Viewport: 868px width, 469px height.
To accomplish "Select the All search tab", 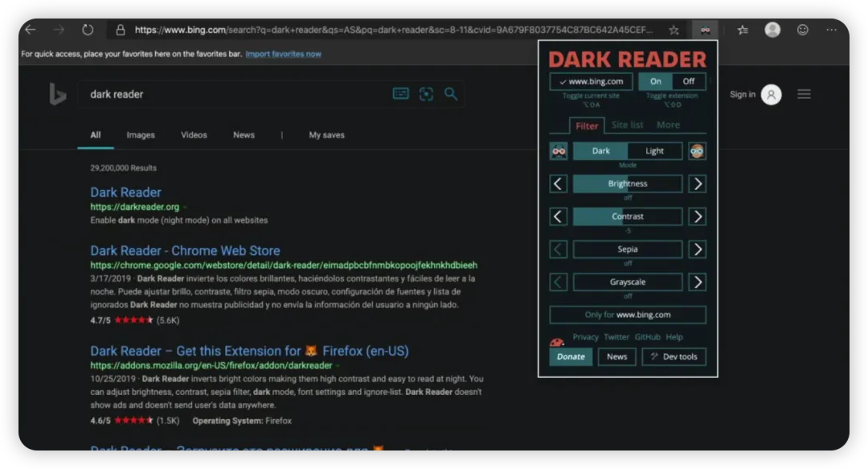I will [96, 134].
